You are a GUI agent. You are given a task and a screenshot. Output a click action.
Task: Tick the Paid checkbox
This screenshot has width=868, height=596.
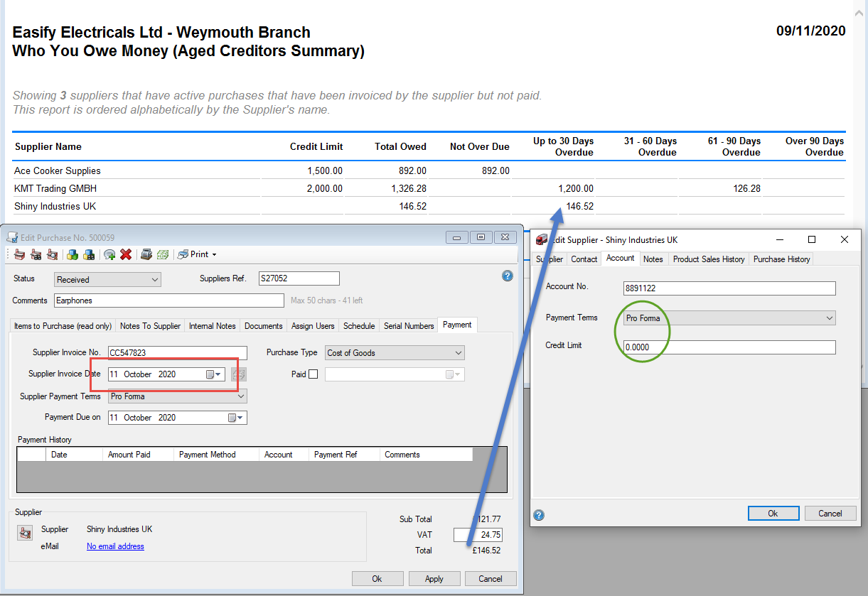coord(314,374)
